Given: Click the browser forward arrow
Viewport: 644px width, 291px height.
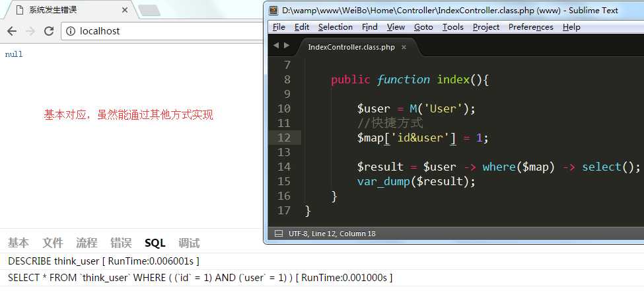Looking at the screenshot, I should click(x=30, y=31).
